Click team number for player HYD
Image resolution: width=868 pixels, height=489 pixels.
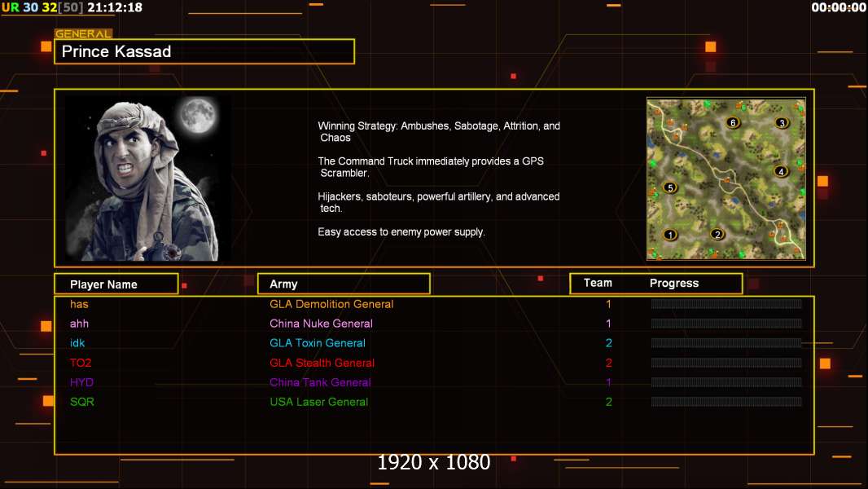click(608, 382)
